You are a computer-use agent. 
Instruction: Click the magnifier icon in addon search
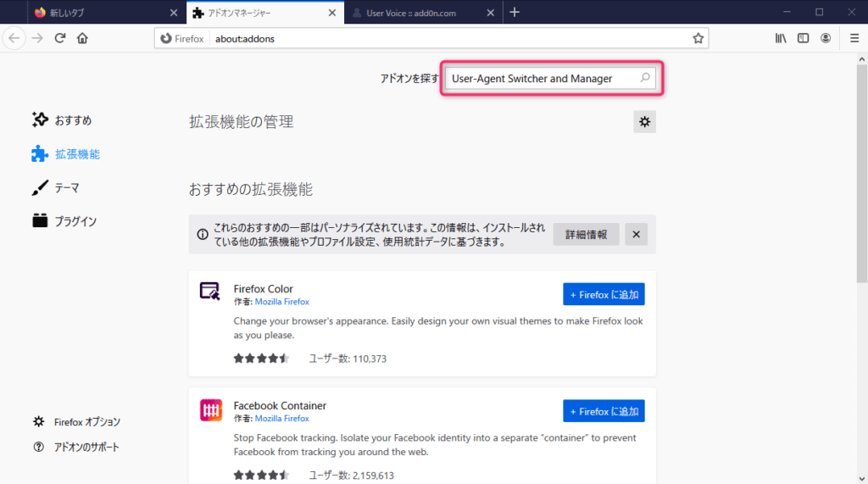tap(645, 78)
